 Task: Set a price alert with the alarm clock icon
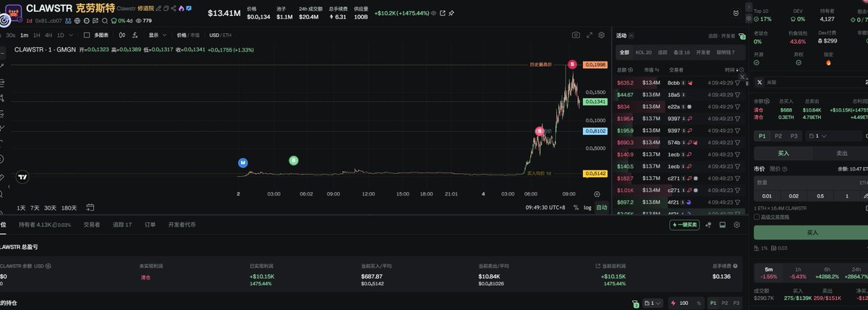tap(736, 13)
